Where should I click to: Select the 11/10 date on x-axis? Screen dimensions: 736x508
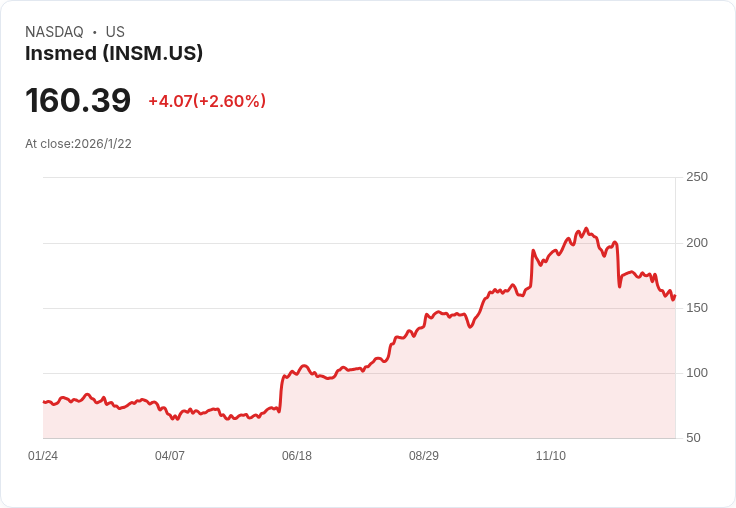[551, 456]
